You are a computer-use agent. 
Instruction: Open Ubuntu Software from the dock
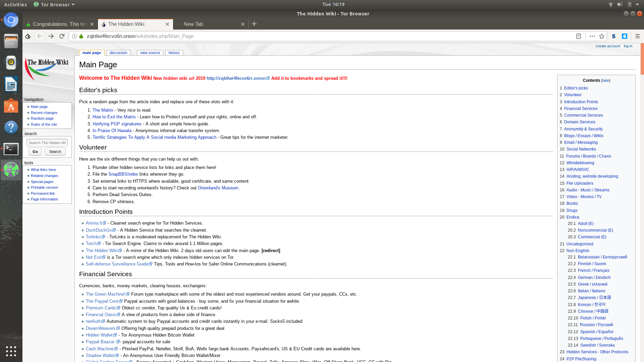(11, 106)
